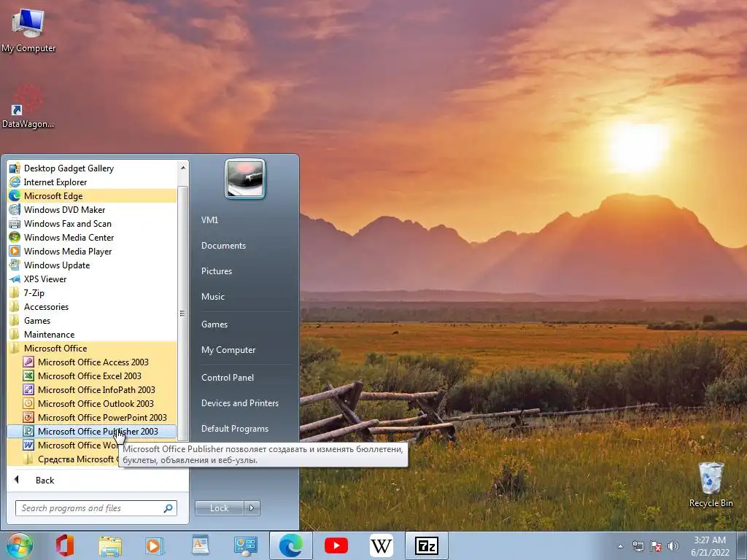Open Windows Update
The image size is (747, 560).
click(92, 265)
